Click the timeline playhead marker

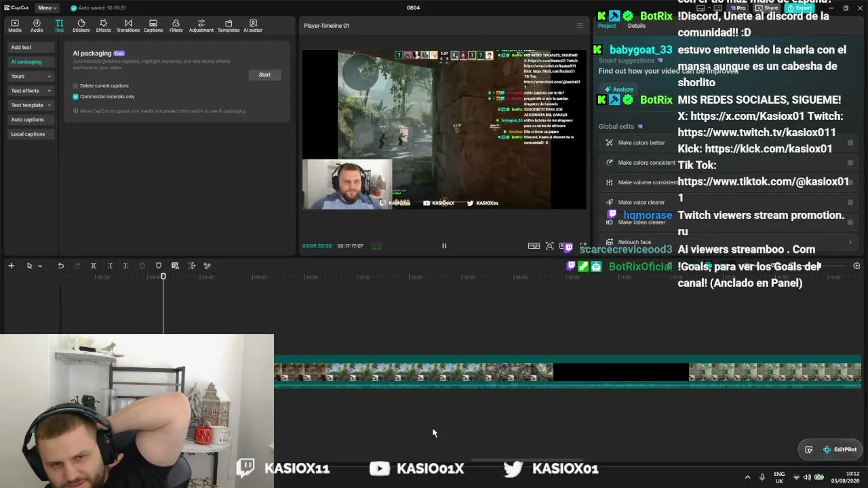(x=163, y=277)
